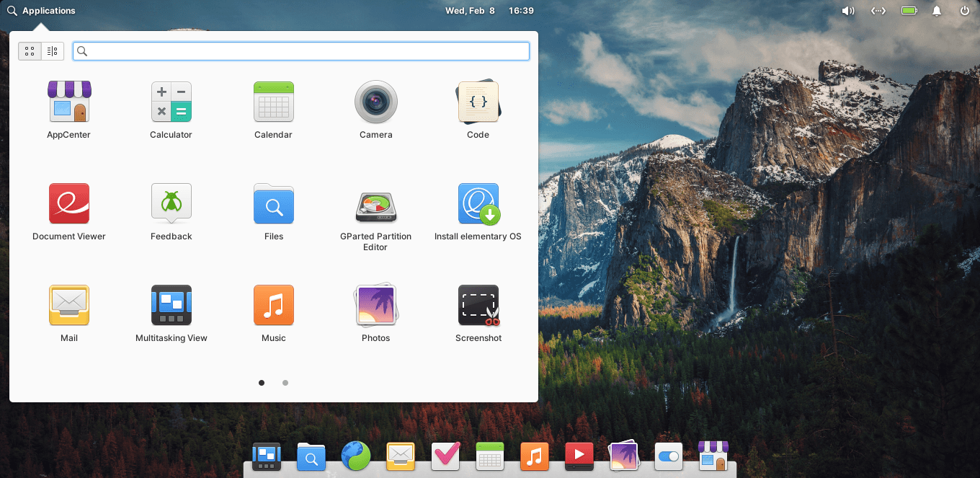Go to the second page of apps

285,383
